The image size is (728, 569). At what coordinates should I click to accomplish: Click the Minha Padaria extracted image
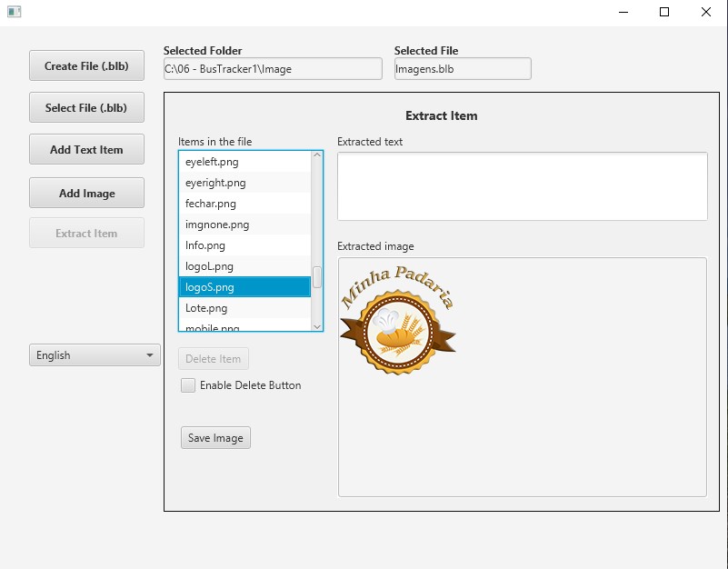398,320
